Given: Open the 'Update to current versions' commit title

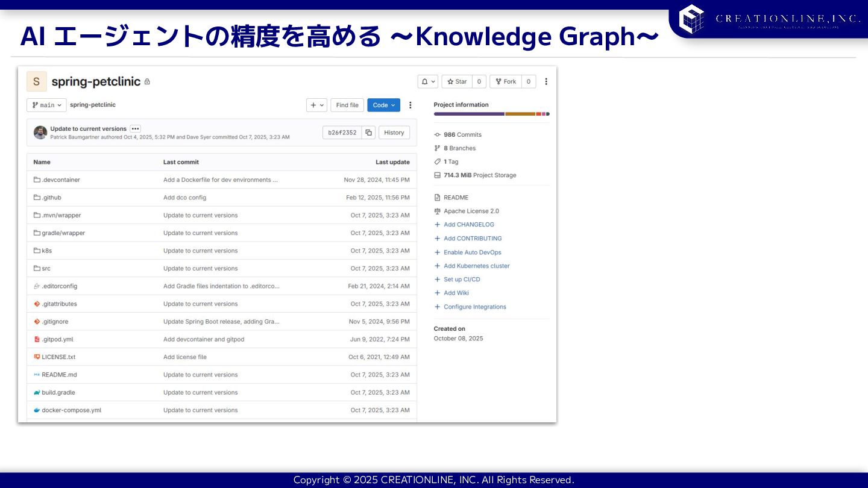Looking at the screenshot, I should click(x=89, y=128).
